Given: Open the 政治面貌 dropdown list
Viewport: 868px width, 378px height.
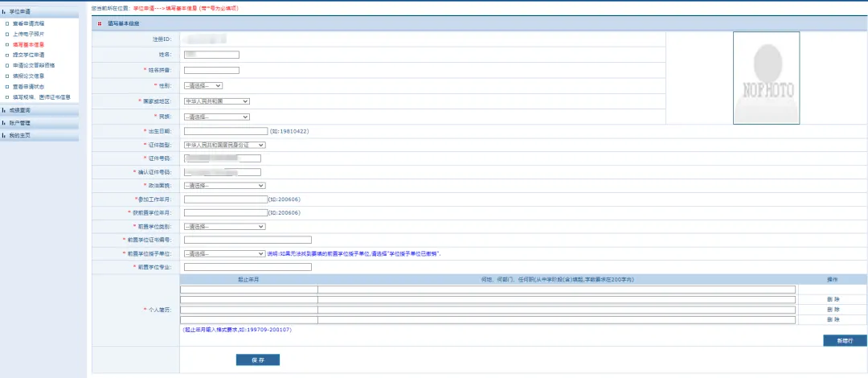Looking at the screenshot, I should [224, 185].
